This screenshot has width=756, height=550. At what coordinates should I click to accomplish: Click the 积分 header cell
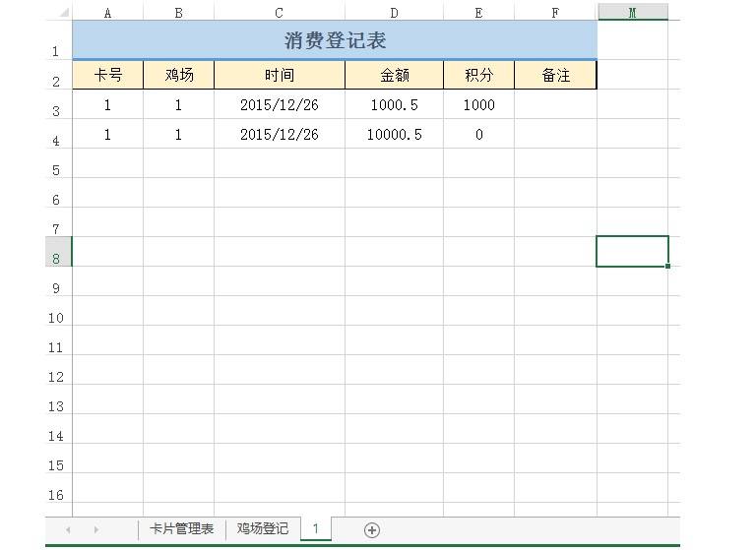point(478,75)
